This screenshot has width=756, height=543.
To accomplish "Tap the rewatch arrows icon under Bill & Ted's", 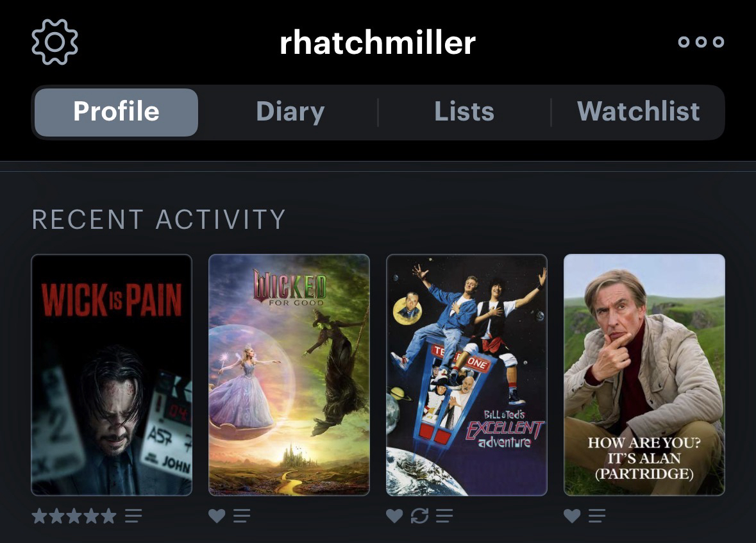I will point(419,515).
